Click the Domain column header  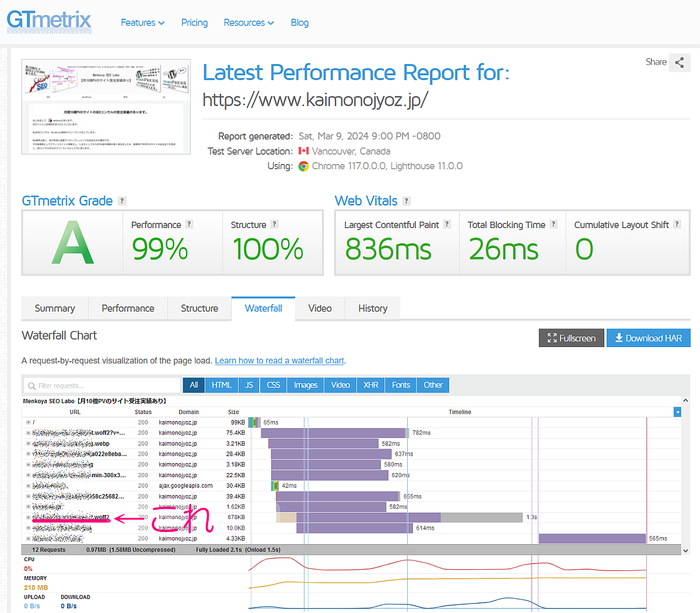click(x=188, y=412)
